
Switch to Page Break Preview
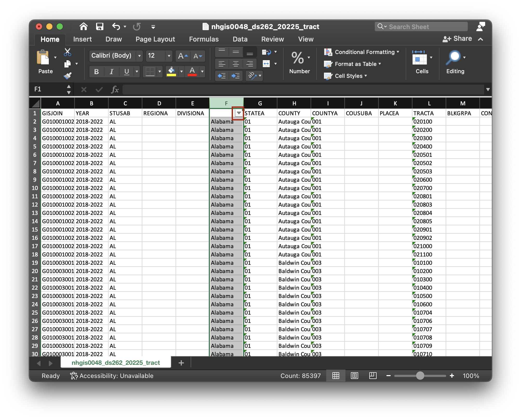[x=373, y=376]
